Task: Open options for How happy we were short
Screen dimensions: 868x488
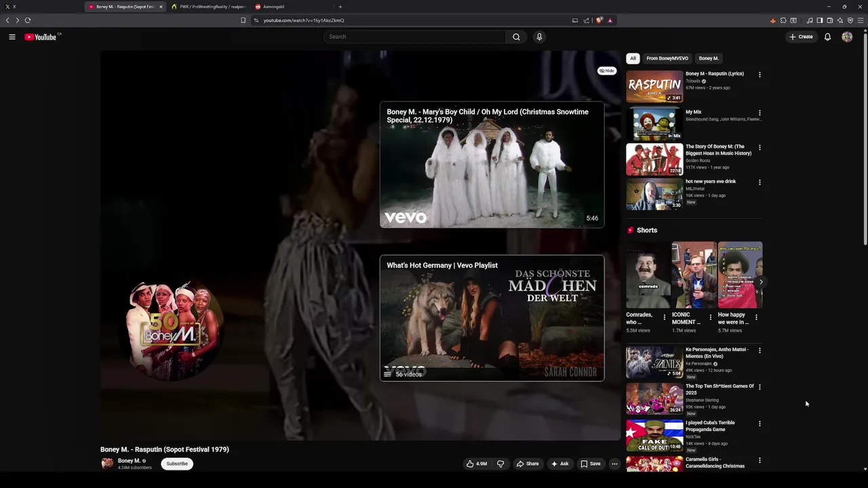Action: [x=756, y=317]
